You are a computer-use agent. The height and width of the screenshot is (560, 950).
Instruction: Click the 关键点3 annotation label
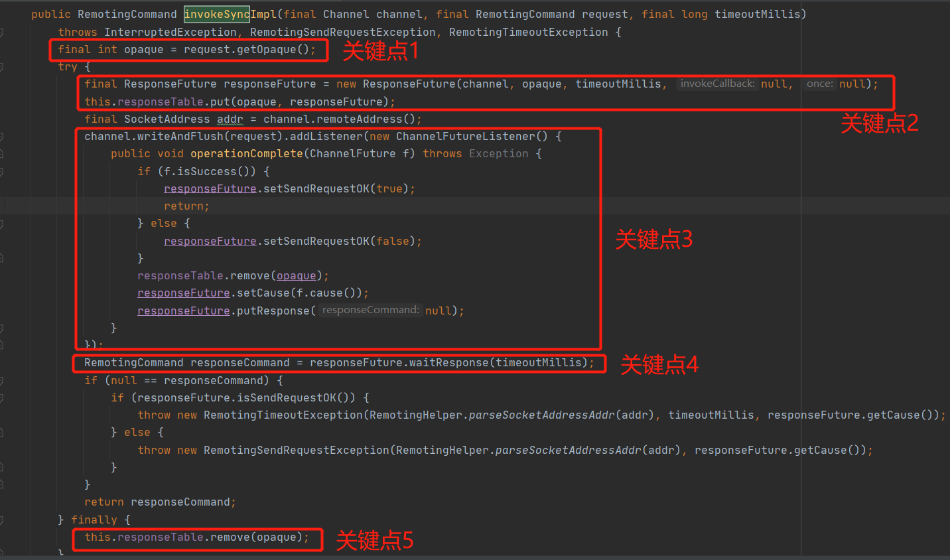[x=653, y=239]
